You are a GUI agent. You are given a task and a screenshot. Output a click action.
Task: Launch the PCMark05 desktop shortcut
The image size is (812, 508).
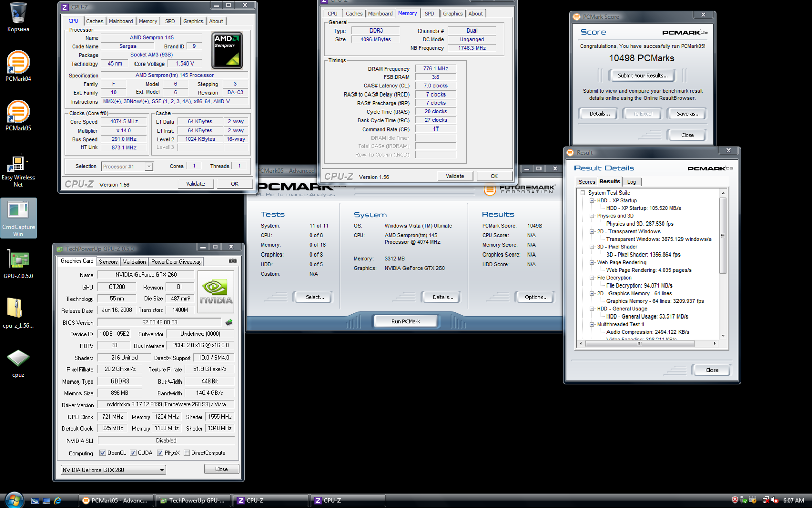[18, 115]
